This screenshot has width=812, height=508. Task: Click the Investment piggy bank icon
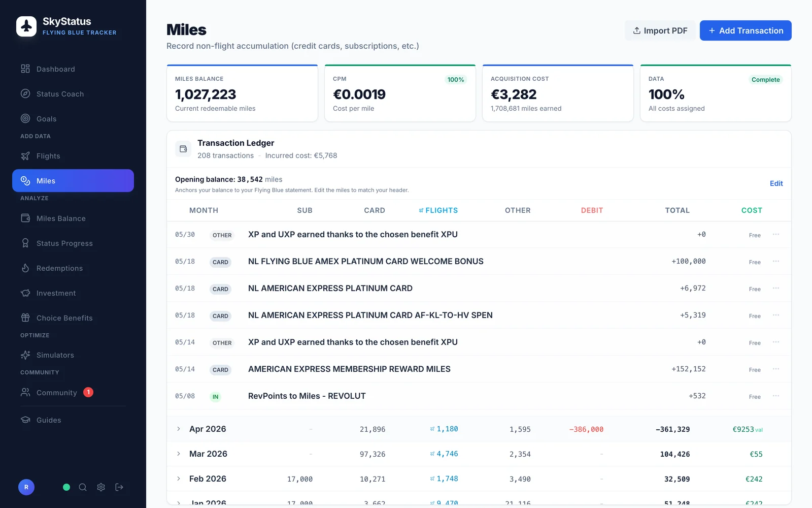[25, 293]
